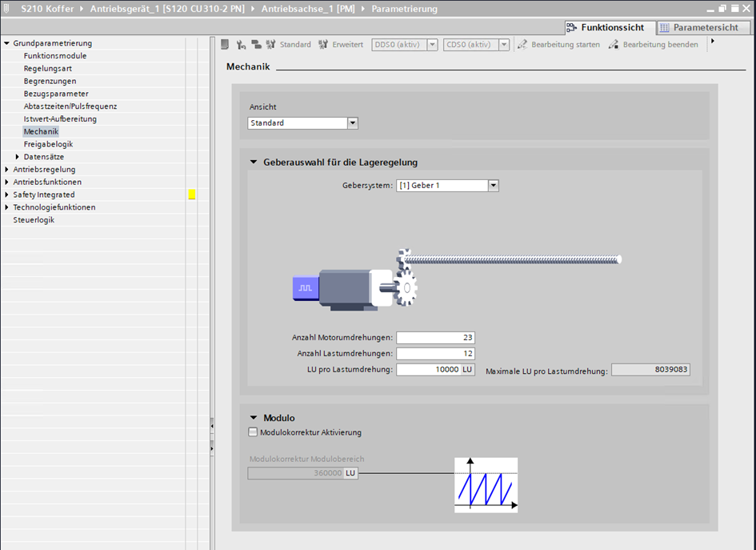
Task: Collapse the Geberauswahl für die Lageregelung section
Action: [x=254, y=163]
